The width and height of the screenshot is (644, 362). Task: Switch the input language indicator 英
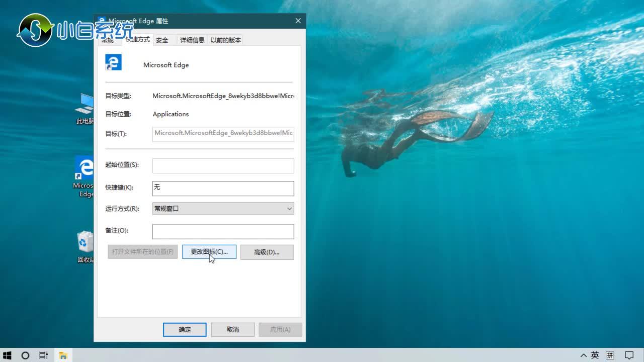click(x=595, y=355)
